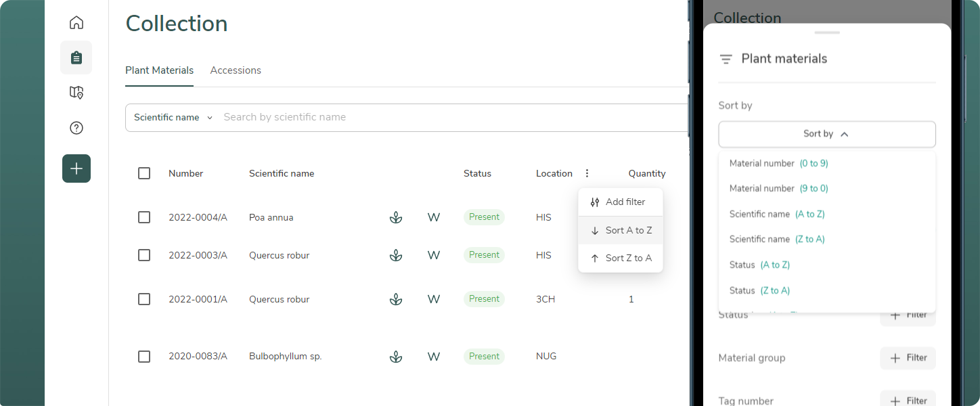
Task: Click the Quantity column header
Action: [x=647, y=173]
